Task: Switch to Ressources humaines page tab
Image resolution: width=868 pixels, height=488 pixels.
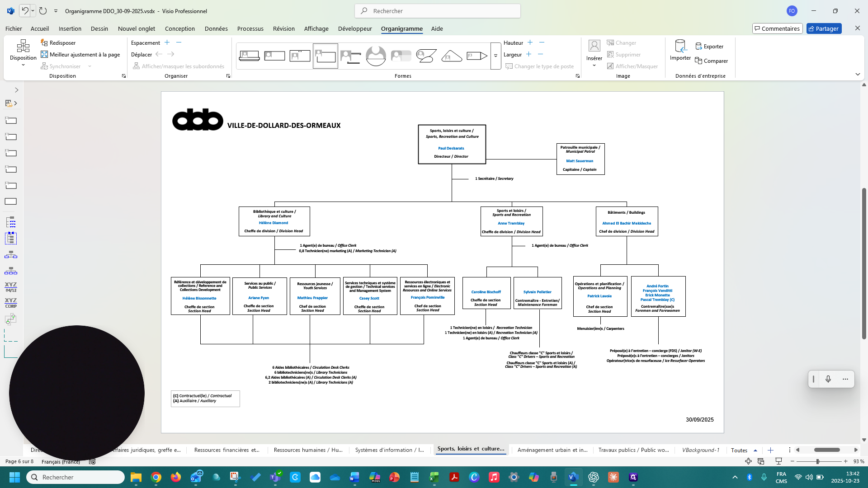Action: (x=308, y=450)
